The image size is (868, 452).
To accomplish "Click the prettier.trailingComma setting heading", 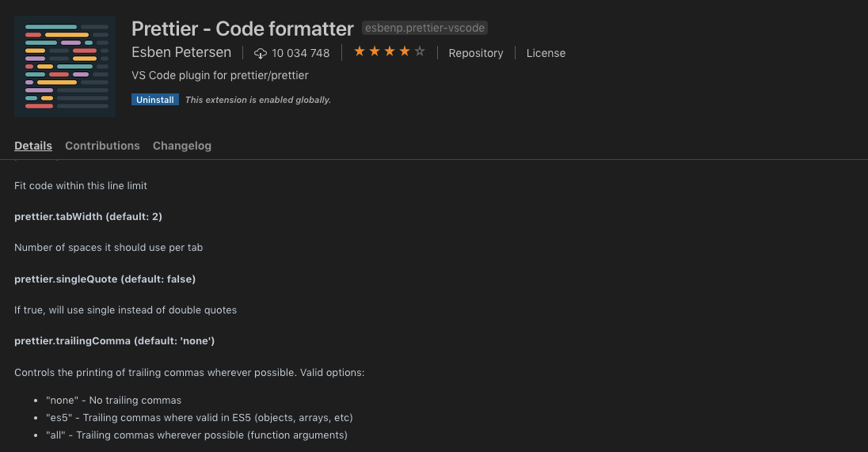I will pos(115,341).
